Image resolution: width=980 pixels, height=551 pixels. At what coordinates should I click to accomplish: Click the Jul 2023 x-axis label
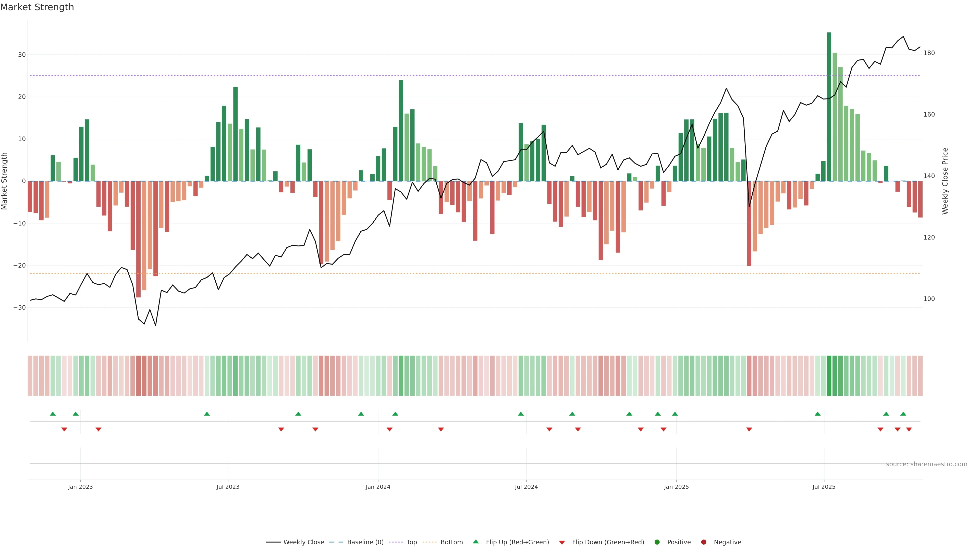[x=228, y=487]
